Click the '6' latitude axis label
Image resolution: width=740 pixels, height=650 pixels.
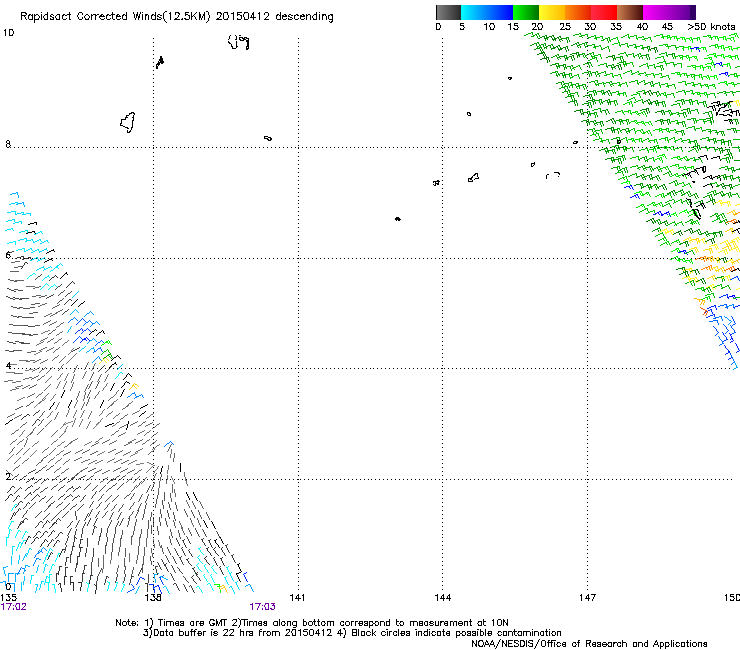click(x=8, y=255)
